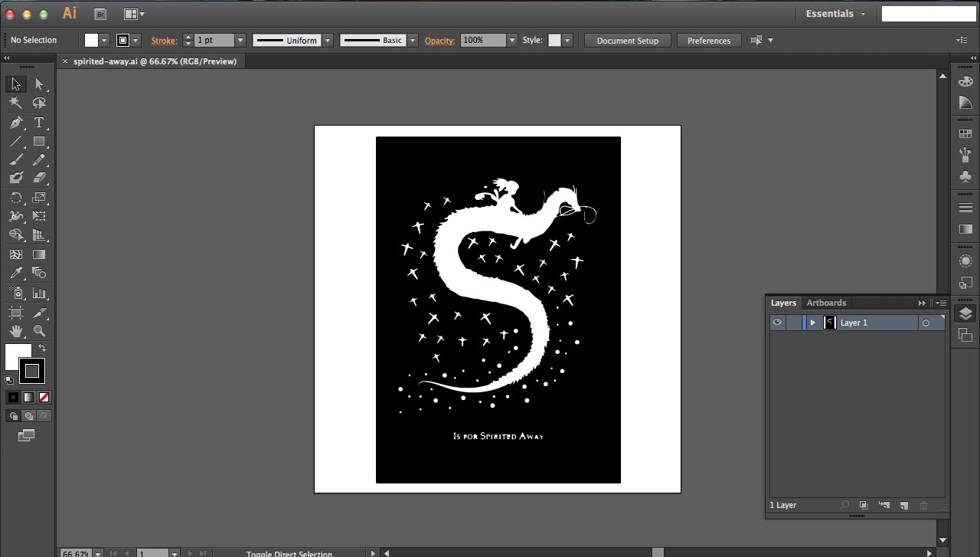Switch to Draw Normal mode
Image resolution: width=980 pixels, height=557 pixels.
click(x=13, y=416)
